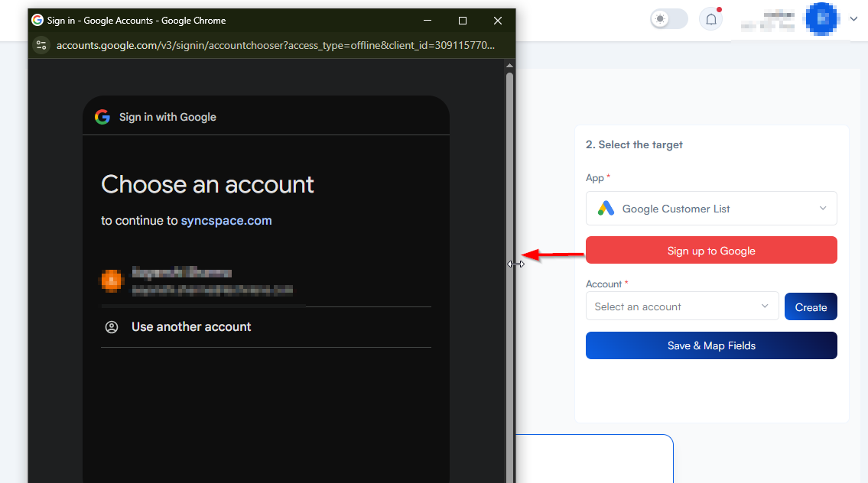This screenshot has width=868, height=483.
Task: Click the blue user avatar in header
Action: click(x=822, y=19)
